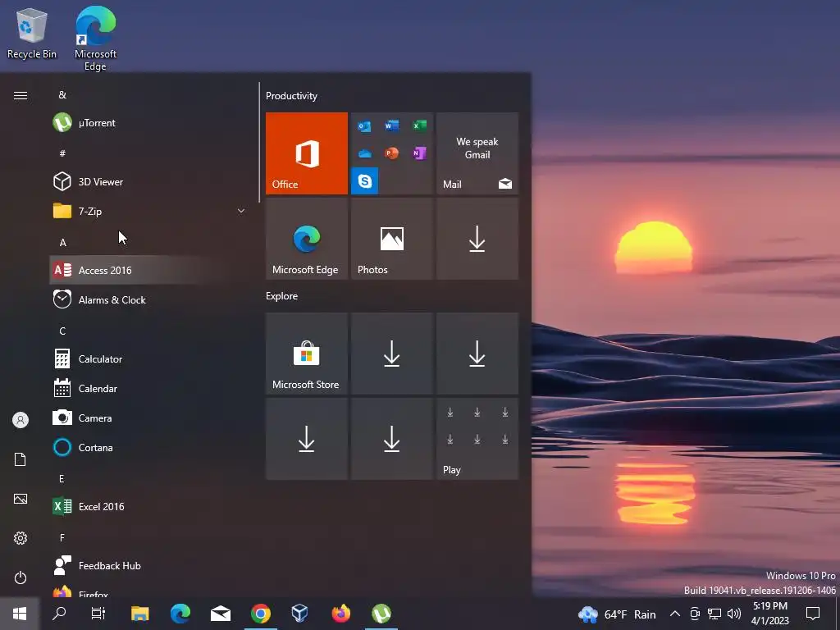Click the '#' letter group header
This screenshot has width=840, height=630.
tap(62, 153)
